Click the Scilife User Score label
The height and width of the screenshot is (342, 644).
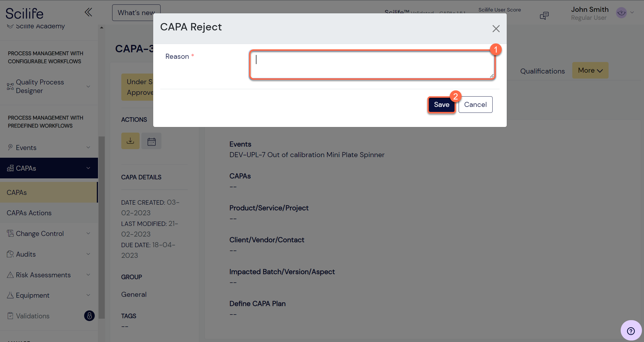[500, 10]
